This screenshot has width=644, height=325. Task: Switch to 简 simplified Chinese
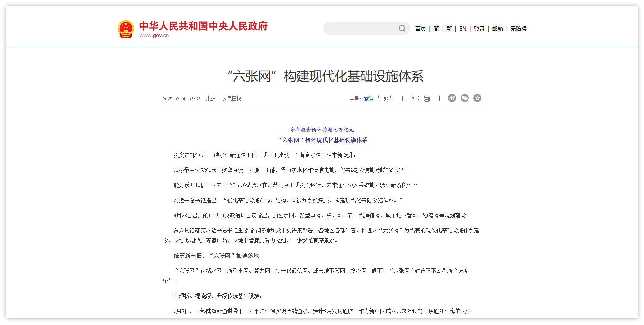tap(436, 29)
